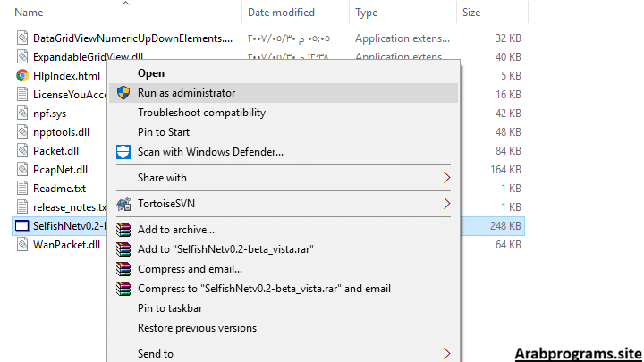
Task: Select the WanPacket.dll file name
Action: [66, 245]
